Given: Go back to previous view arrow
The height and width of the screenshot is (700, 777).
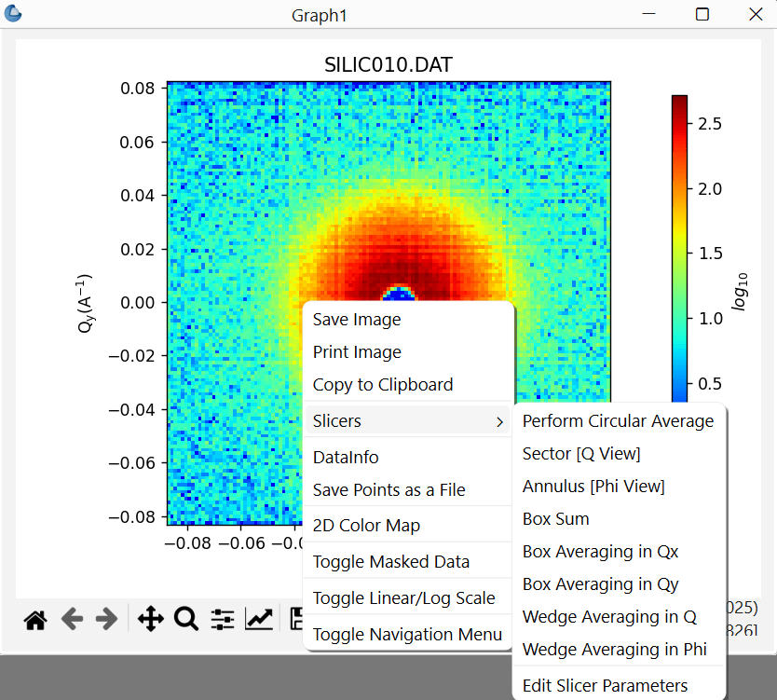Looking at the screenshot, I should coord(73,619).
